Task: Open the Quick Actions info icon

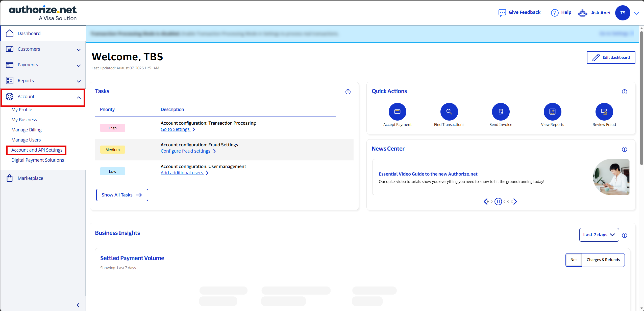Action: (x=625, y=92)
